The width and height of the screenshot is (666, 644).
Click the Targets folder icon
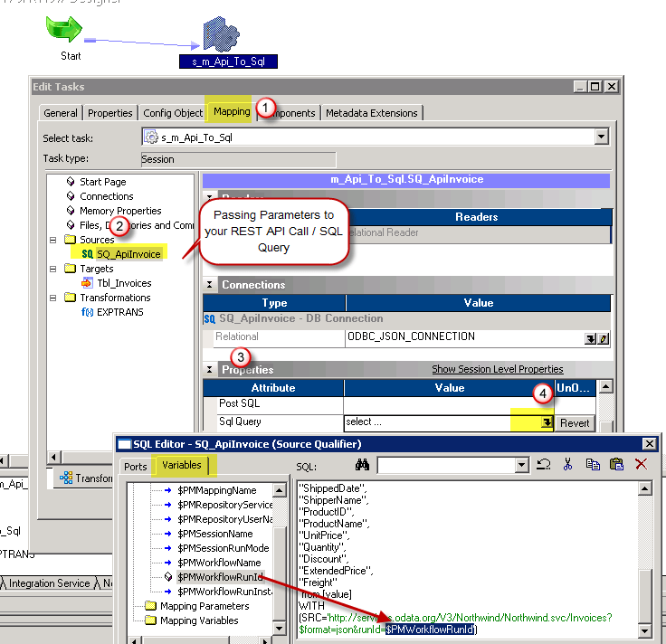[x=70, y=269]
